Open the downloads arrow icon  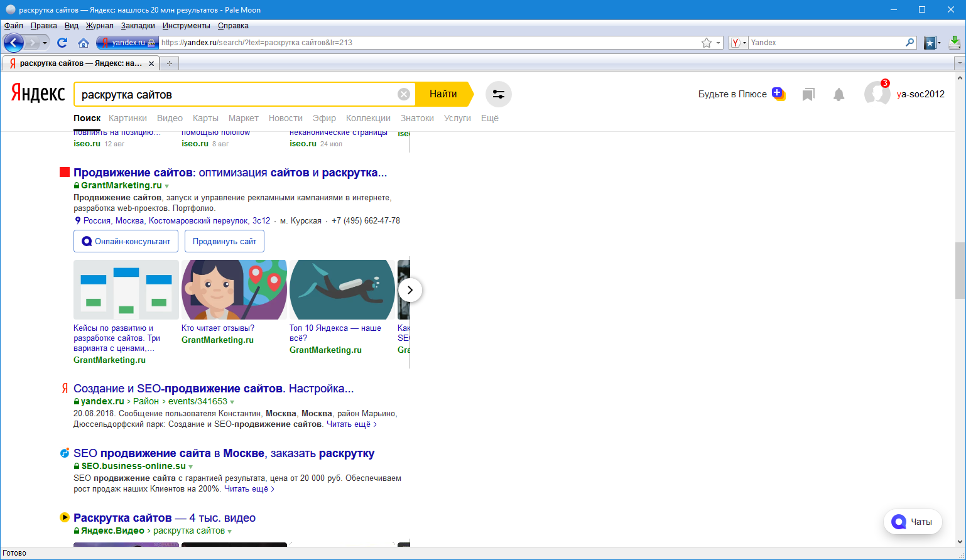click(x=954, y=43)
